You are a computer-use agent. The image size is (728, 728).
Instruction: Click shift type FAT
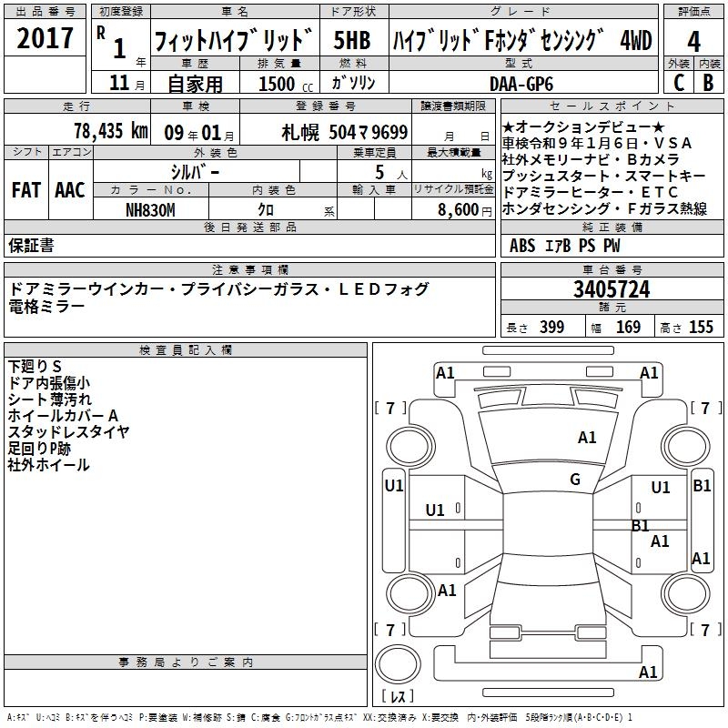[26, 190]
